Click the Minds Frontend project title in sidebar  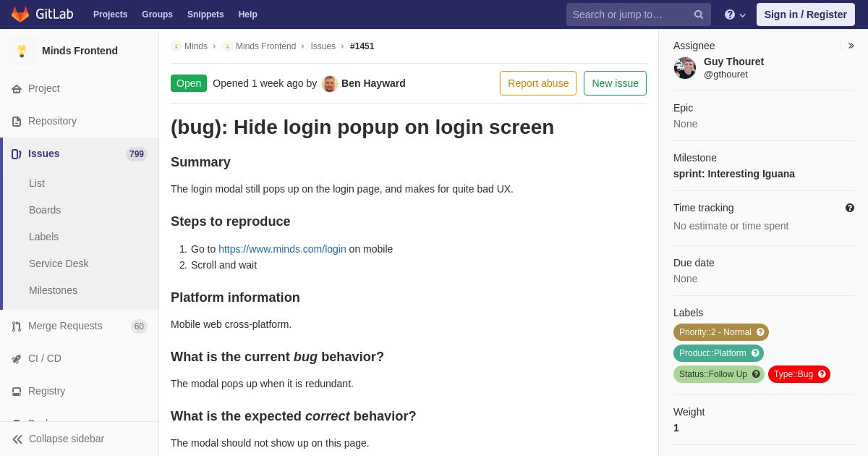tap(80, 51)
